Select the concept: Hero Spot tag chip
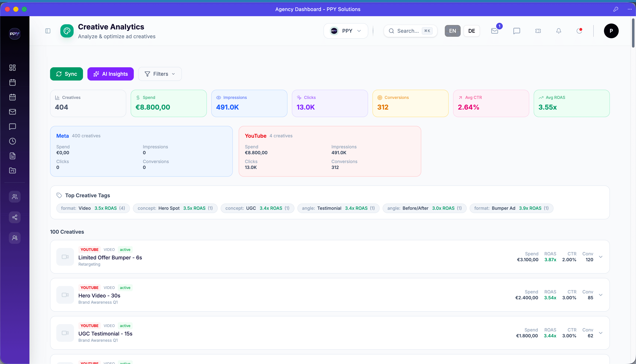 175,208
